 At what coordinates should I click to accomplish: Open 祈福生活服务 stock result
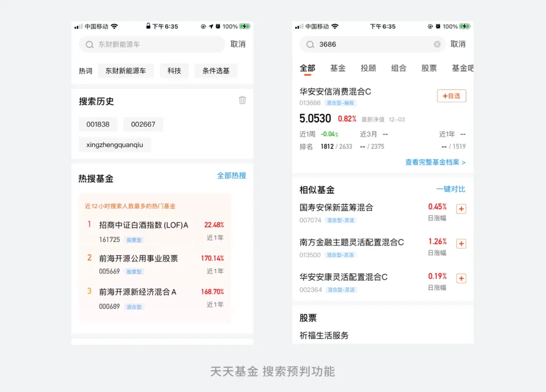324,335
